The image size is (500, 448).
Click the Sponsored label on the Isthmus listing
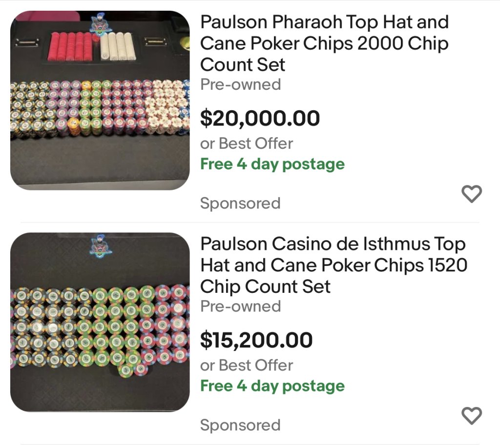click(240, 425)
